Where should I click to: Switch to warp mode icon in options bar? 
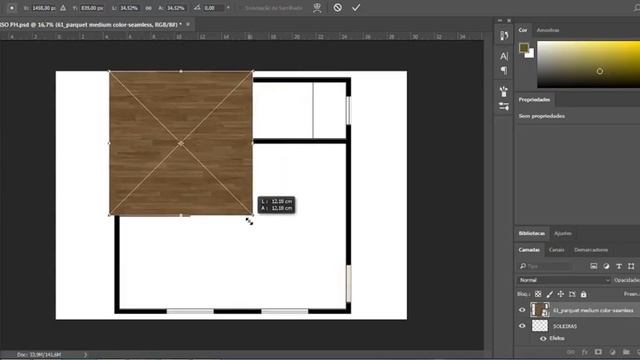coord(317,8)
